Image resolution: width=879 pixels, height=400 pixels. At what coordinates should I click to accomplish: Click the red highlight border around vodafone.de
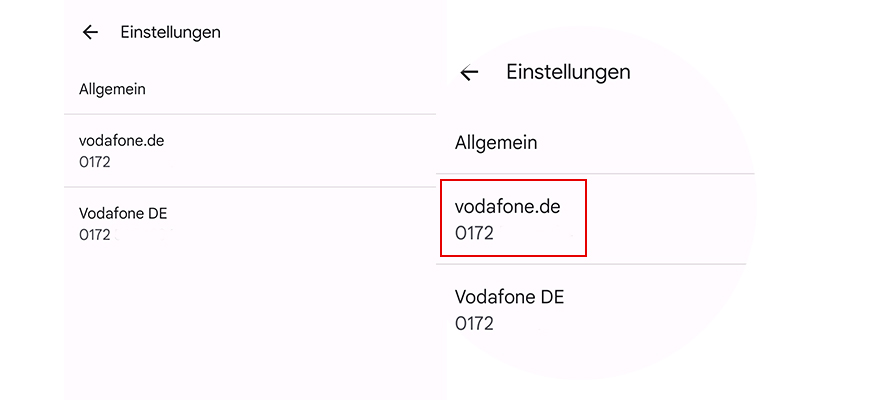[586, 218]
